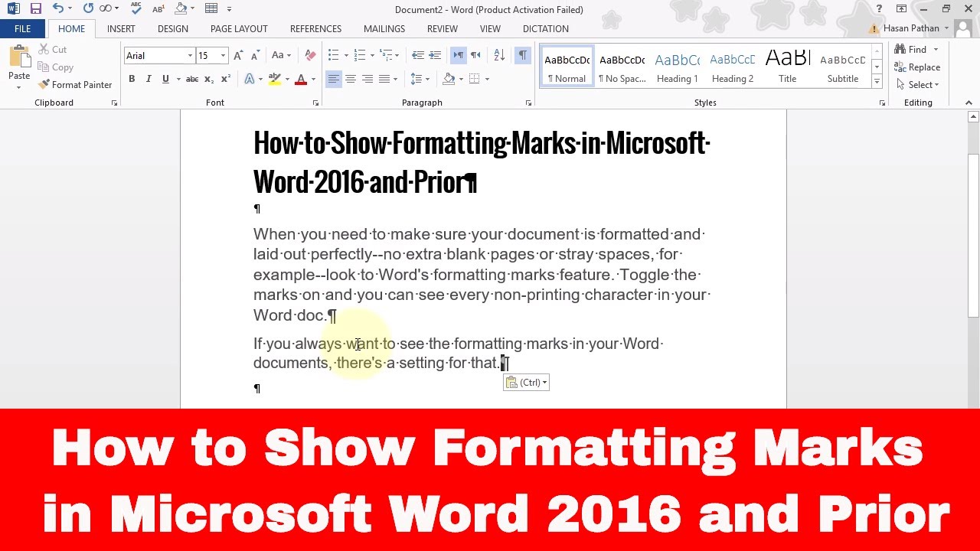Switch to the REFERENCES tab
This screenshot has height=551, width=980.
(x=315, y=29)
